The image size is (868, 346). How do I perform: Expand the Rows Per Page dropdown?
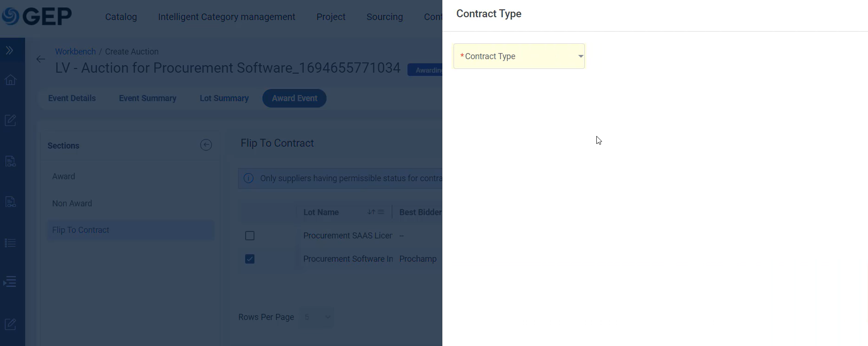pyautogui.click(x=317, y=317)
